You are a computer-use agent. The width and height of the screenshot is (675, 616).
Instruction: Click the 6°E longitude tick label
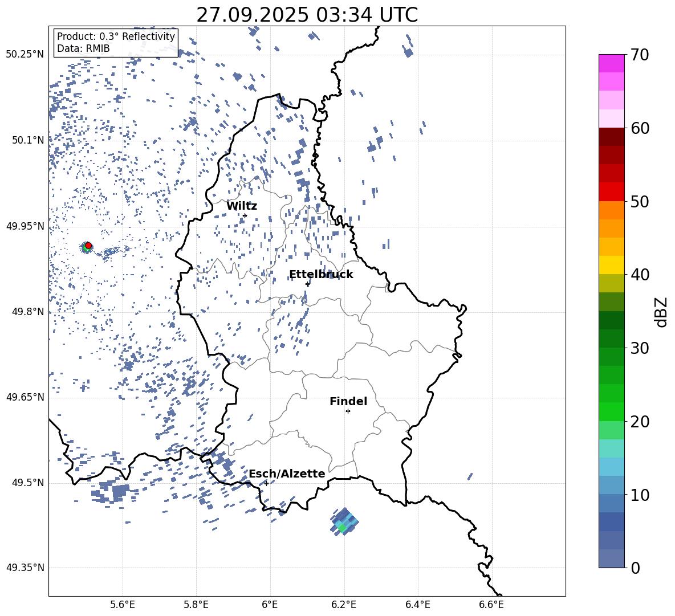coord(270,605)
